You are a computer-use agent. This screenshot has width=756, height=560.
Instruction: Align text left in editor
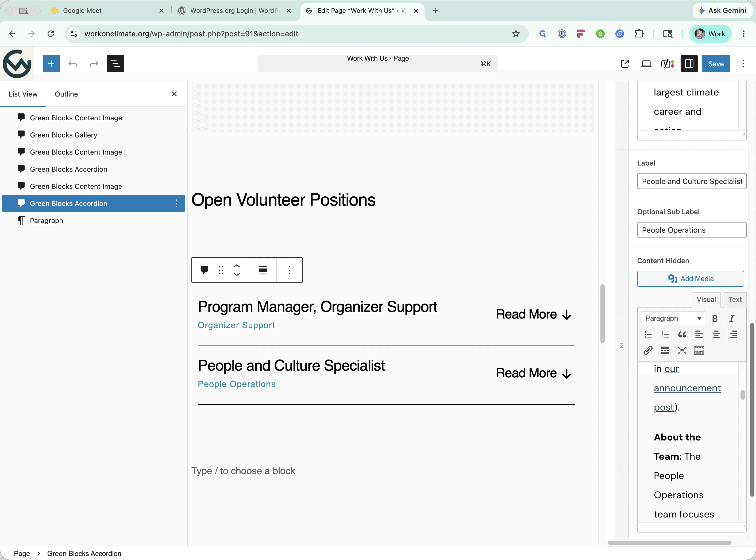click(699, 335)
